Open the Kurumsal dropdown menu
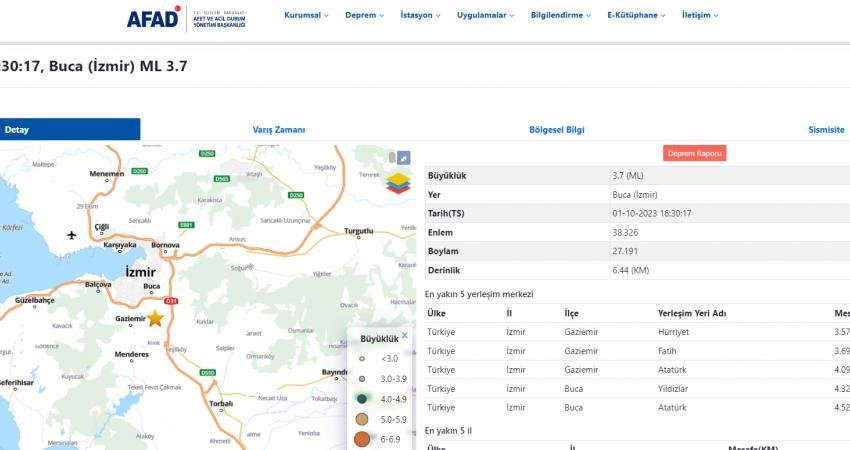The width and height of the screenshot is (850, 450). (306, 15)
